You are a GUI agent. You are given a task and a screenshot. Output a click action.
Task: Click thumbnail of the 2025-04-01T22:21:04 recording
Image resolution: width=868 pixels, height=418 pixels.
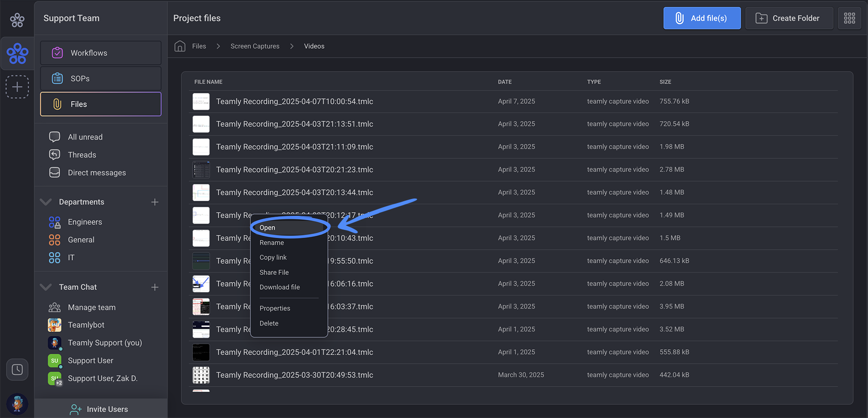pos(201,352)
